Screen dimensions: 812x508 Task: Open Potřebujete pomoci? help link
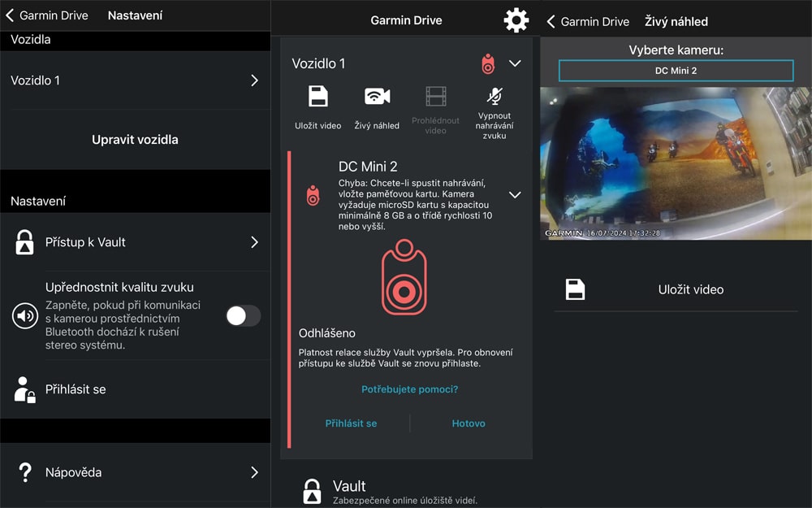409,389
